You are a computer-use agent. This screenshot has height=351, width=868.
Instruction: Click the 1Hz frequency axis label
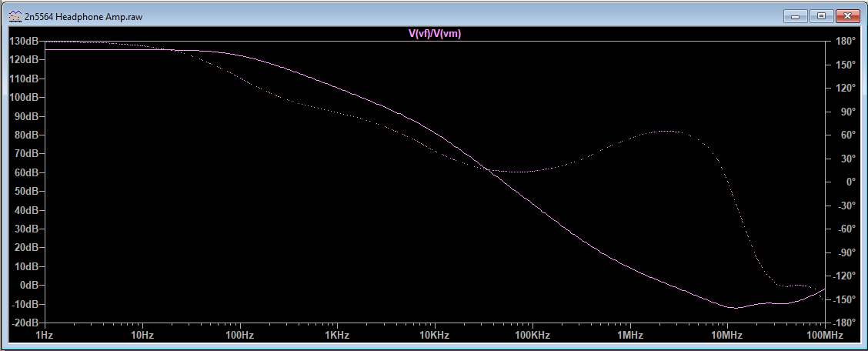point(45,336)
